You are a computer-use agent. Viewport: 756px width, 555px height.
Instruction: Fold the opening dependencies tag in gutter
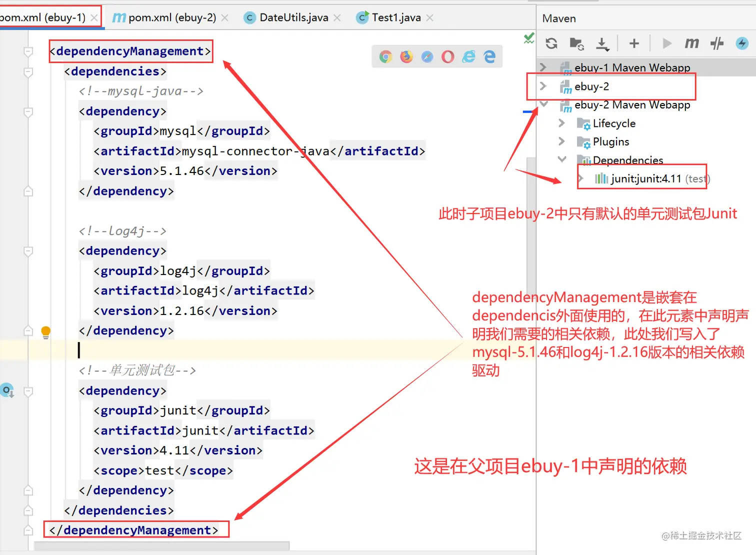click(28, 72)
